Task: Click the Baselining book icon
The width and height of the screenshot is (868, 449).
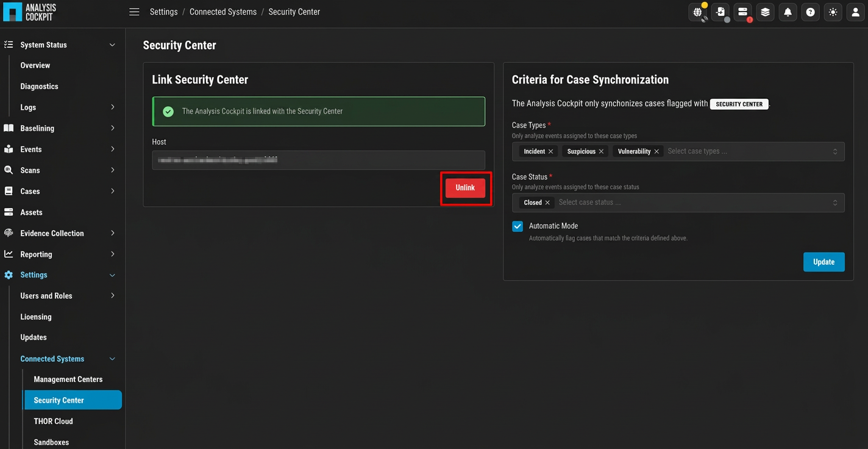Action: (x=9, y=128)
